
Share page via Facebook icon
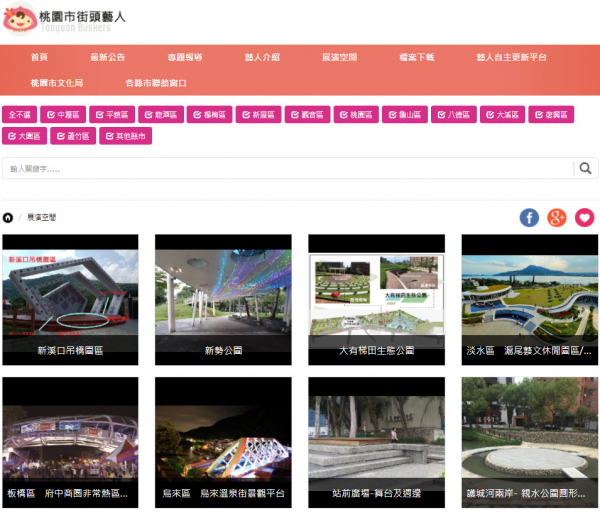pos(529,217)
